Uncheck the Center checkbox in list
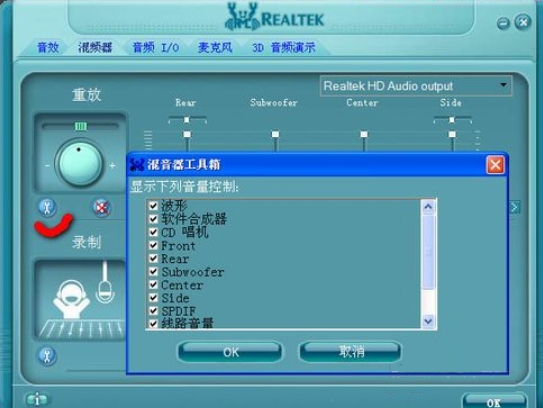The height and width of the screenshot is (408, 543). (153, 285)
